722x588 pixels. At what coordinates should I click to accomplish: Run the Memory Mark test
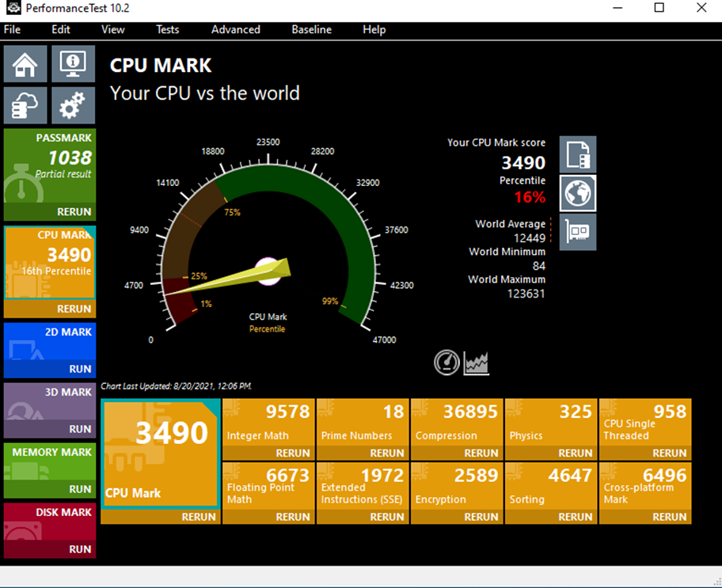click(50, 489)
